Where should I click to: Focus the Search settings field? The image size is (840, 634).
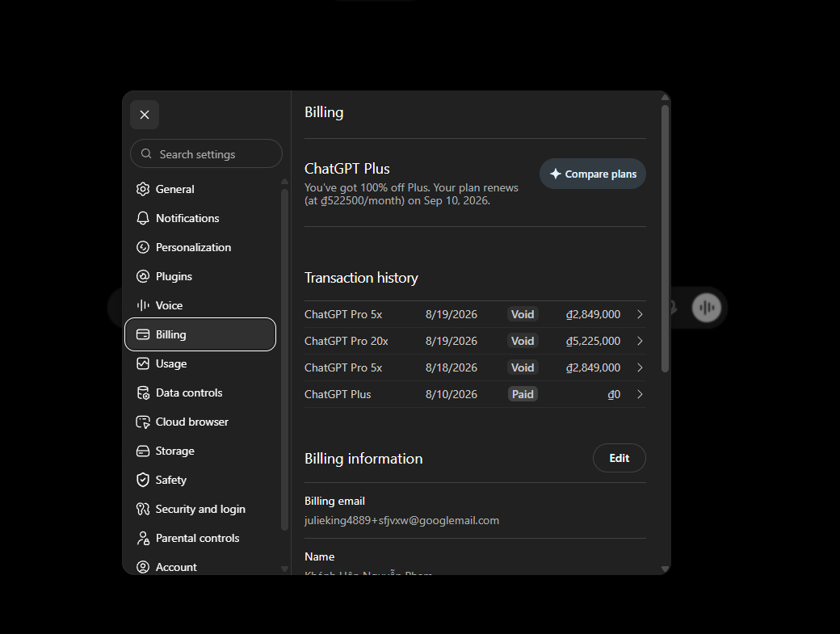(206, 153)
